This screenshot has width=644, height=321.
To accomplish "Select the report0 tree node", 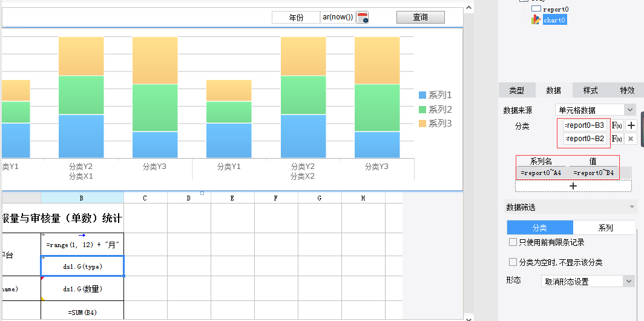I will click(556, 9).
